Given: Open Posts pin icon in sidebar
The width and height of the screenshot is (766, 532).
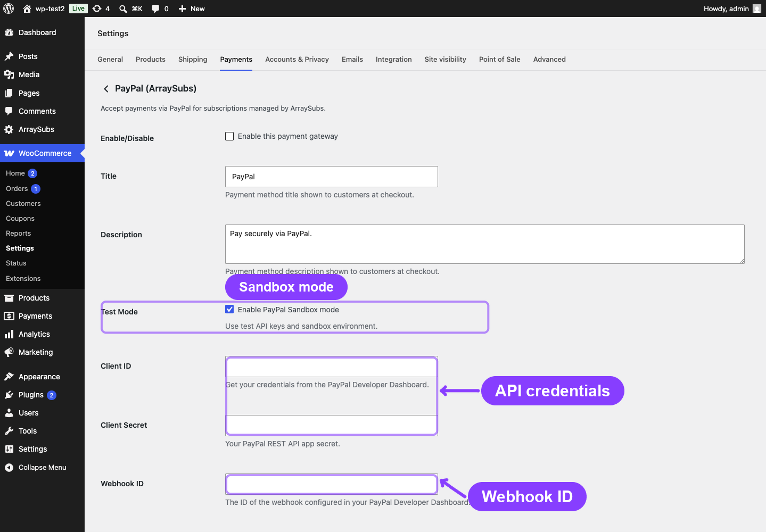Looking at the screenshot, I should coord(9,56).
